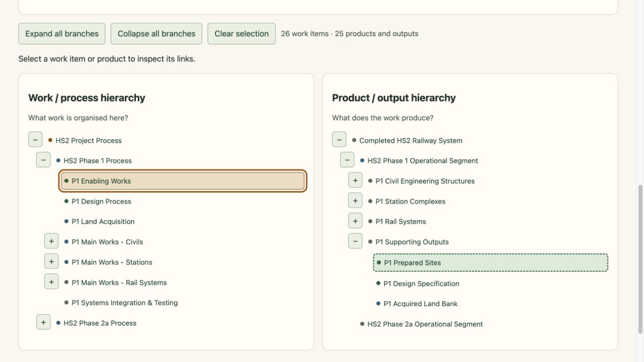Select P1 Design Specification product

pyautogui.click(x=422, y=284)
